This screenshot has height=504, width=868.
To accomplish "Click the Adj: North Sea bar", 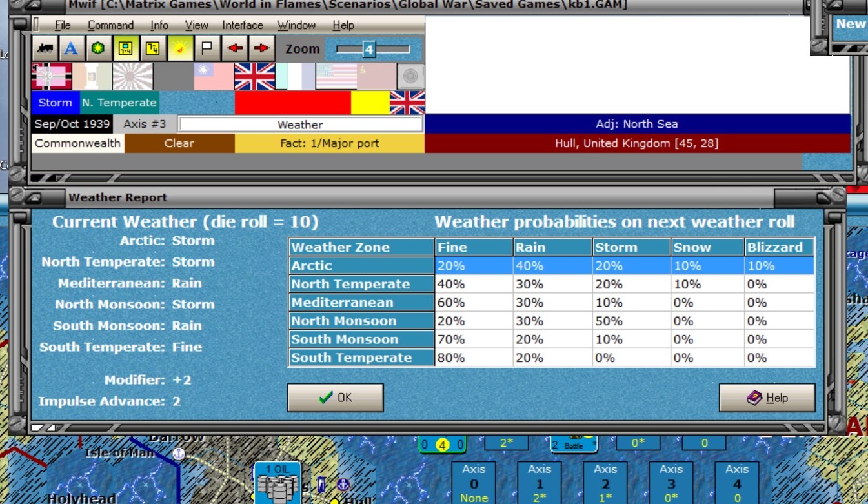I will coord(638,124).
